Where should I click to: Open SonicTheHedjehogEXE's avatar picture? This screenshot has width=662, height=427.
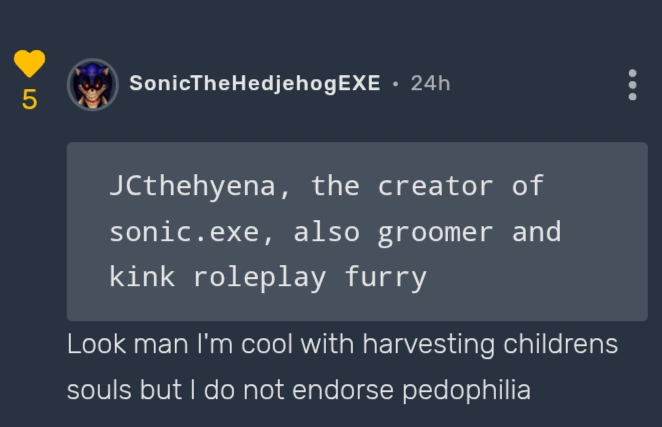[x=93, y=84]
